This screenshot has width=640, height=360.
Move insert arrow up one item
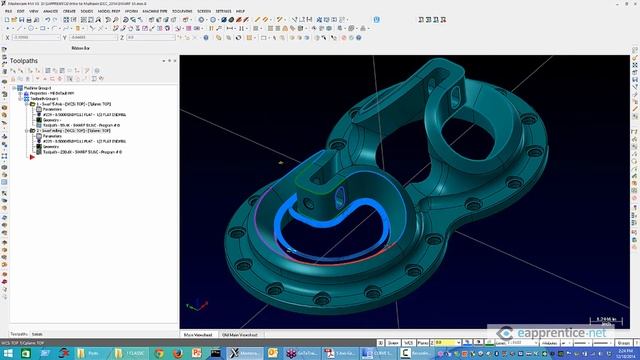[44, 79]
